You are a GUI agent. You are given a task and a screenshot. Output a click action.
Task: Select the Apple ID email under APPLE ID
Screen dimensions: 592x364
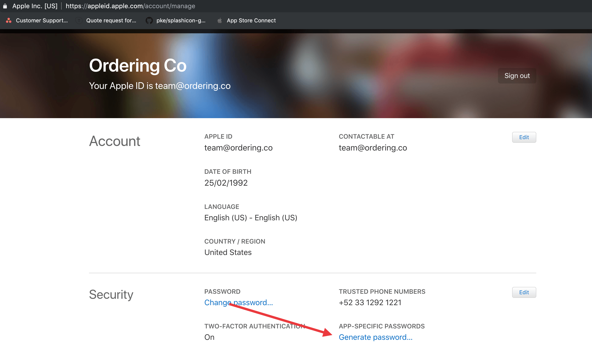click(x=238, y=148)
